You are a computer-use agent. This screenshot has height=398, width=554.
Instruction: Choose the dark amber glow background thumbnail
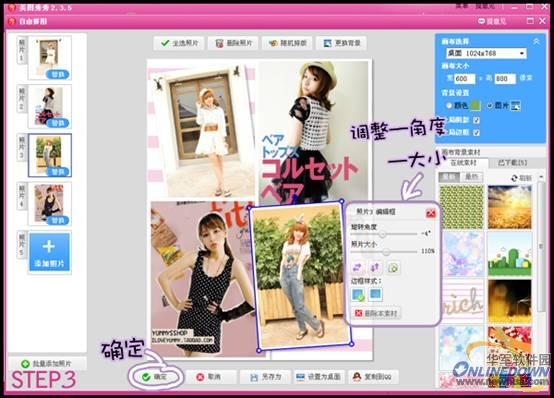point(509,301)
